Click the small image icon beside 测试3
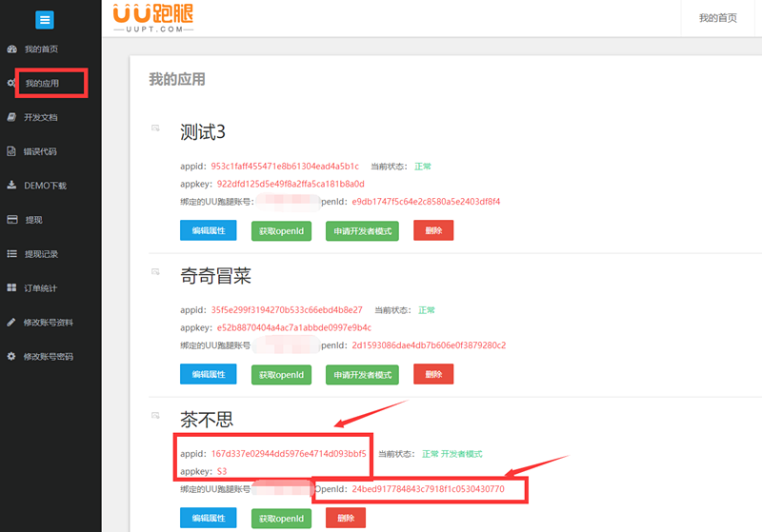 tap(155, 128)
